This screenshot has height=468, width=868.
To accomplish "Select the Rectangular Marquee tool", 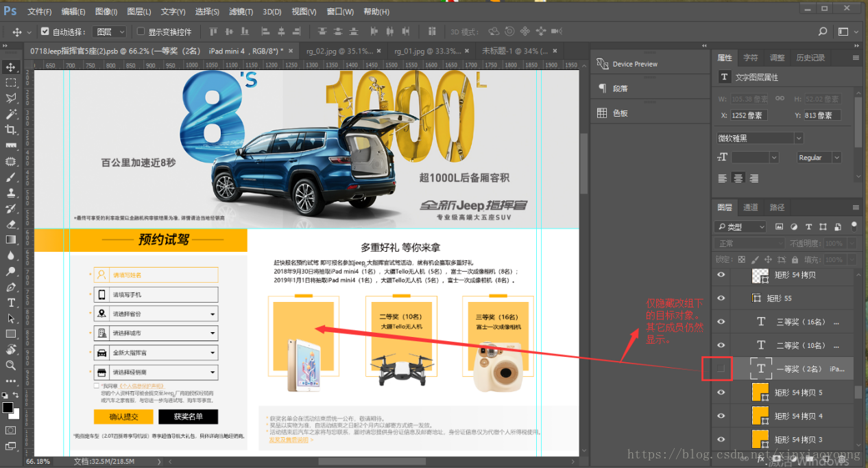I will coord(10,82).
